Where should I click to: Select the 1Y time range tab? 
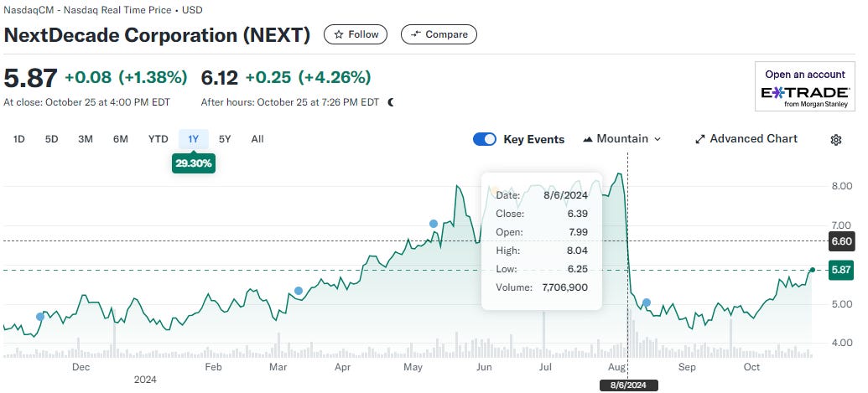pyautogui.click(x=193, y=139)
